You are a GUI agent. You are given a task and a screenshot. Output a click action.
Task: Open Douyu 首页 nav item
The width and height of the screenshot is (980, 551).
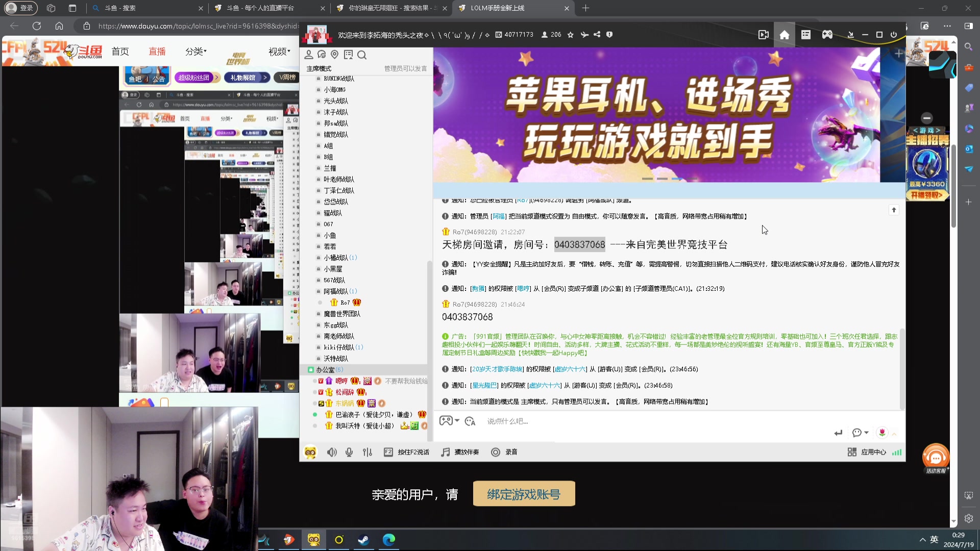pos(120,52)
